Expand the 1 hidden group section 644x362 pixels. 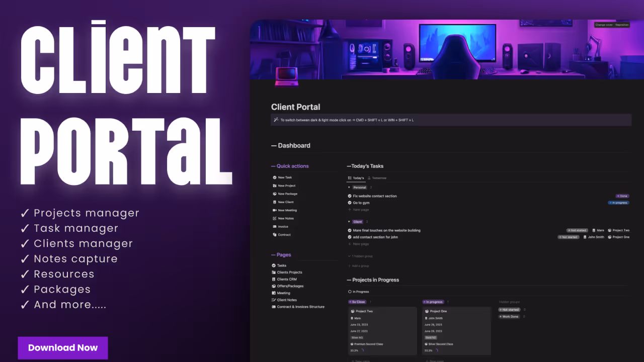pyautogui.click(x=360, y=256)
